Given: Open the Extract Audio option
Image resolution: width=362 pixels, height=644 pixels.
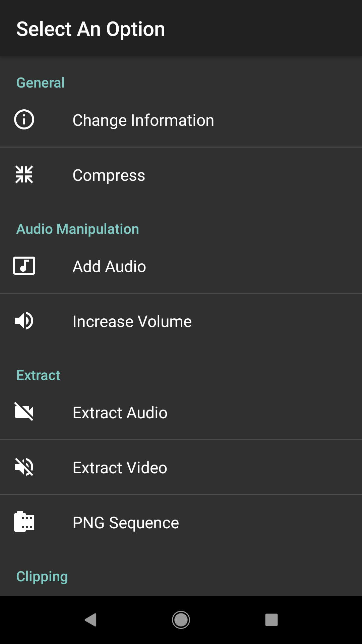Looking at the screenshot, I should 181,412.
